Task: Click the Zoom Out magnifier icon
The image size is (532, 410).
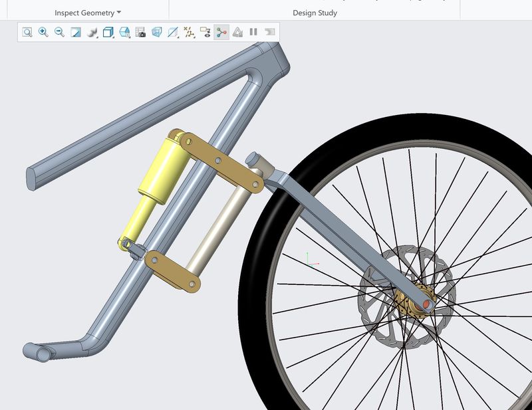Action: pyautogui.click(x=59, y=32)
